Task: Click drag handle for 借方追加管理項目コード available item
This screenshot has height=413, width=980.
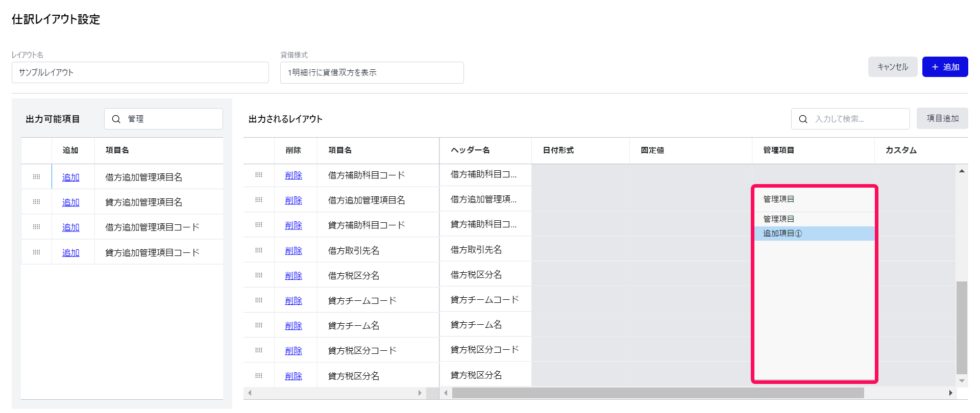Action: [36, 227]
